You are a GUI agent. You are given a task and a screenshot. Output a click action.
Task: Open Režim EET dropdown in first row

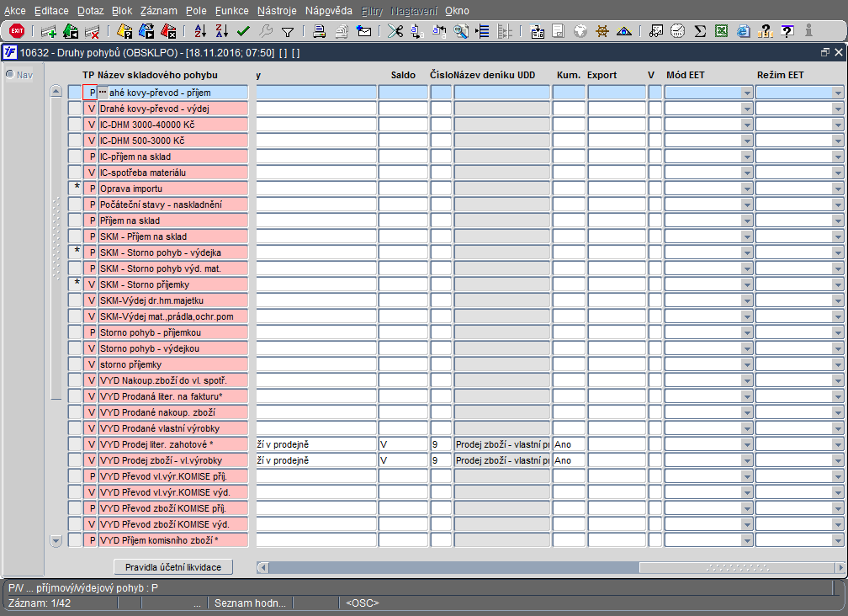click(838, 93)
